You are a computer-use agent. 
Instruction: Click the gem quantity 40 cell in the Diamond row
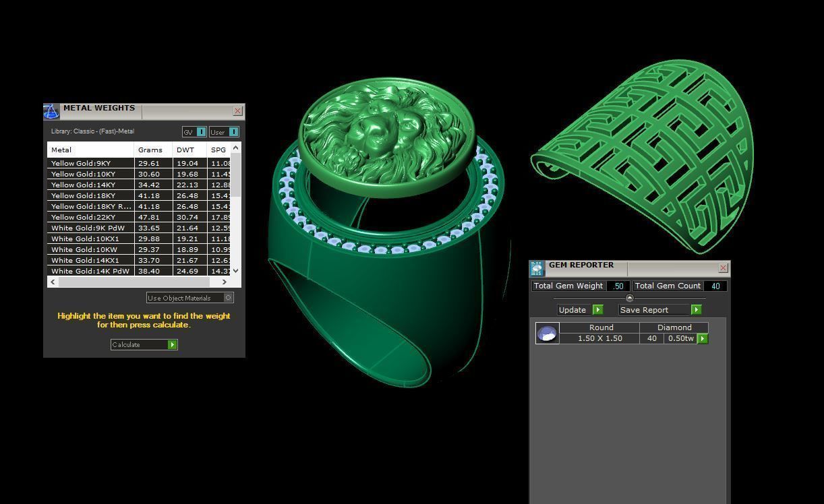(652, 338)
